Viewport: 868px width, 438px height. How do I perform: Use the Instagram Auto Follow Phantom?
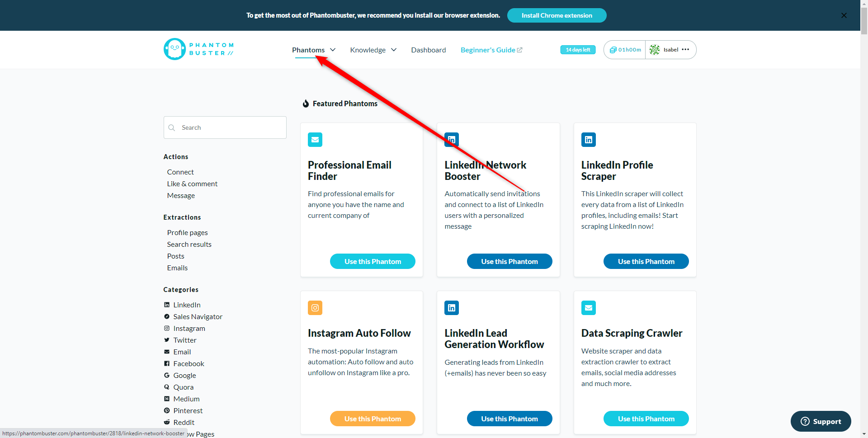[373, 419]
